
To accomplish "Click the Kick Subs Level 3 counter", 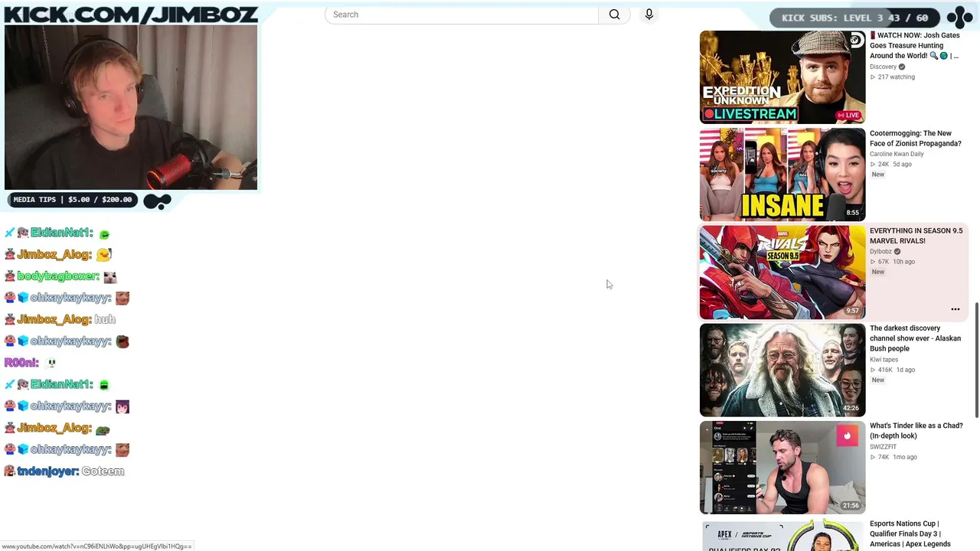I will click(x=855, y=18).
